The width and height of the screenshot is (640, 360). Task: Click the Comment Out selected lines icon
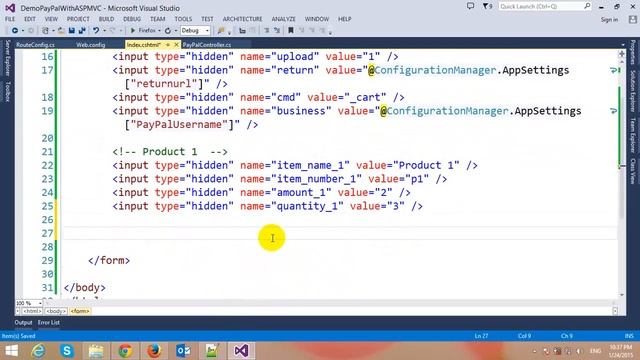pyautogui.click(x=267, y=31)
